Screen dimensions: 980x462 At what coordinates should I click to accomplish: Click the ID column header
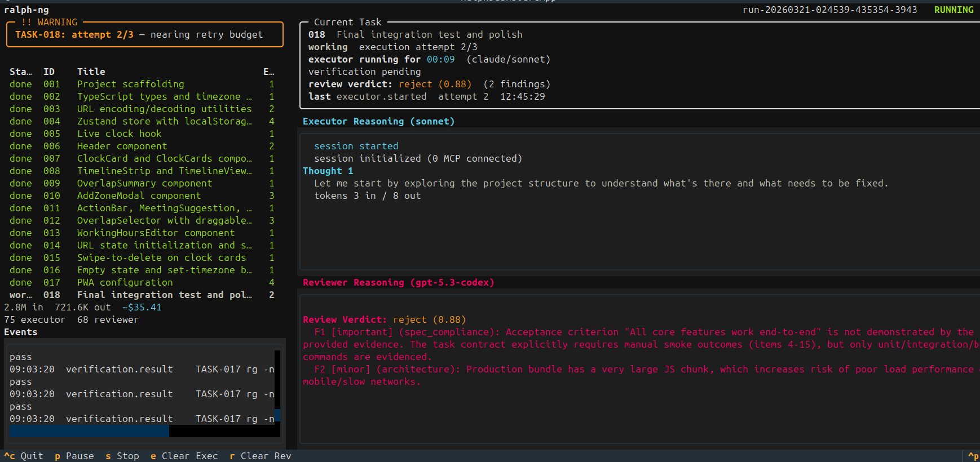pyautogui.click(x=49, y=72)
